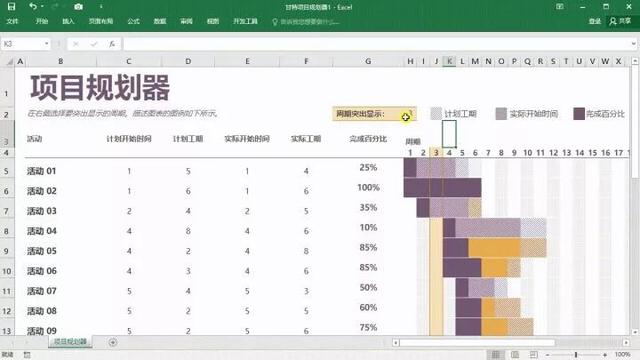Switch to Page Layout view icon
The height and width of the screenshot is (360, 640).
pyautogui.click(x=515, y=355)
